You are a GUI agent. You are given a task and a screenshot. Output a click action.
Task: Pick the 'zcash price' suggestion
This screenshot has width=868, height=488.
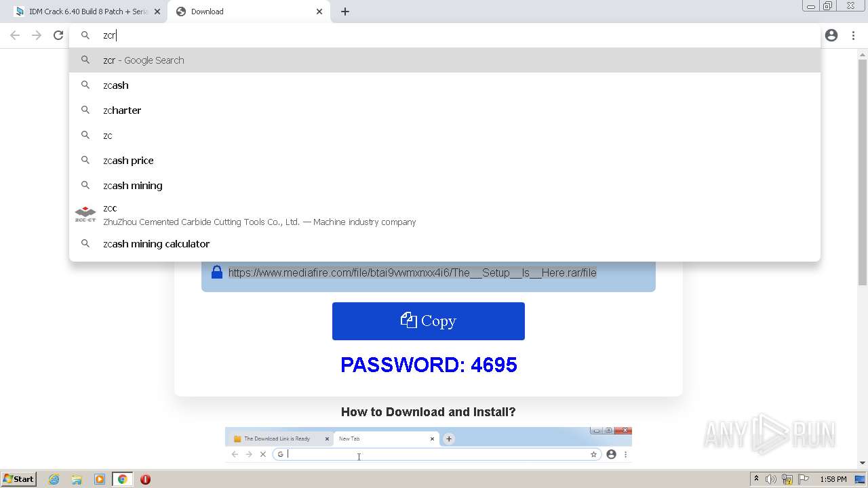point(444,161)
